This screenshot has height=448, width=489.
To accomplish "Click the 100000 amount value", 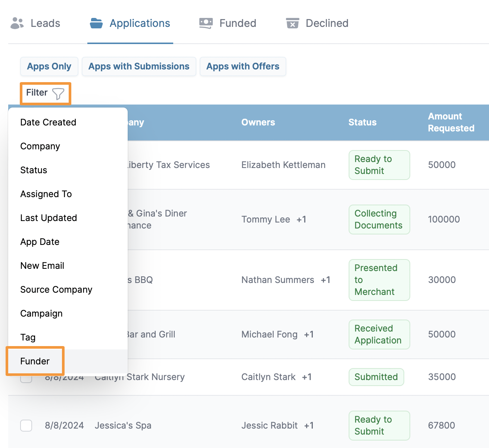I will 444,220.
